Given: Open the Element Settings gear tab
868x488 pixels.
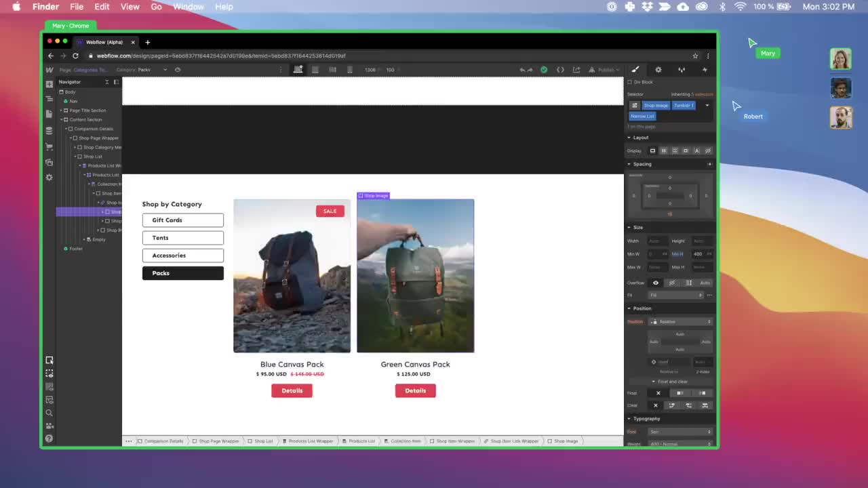Looking at the screenshot, I should (x=658, y=70).
